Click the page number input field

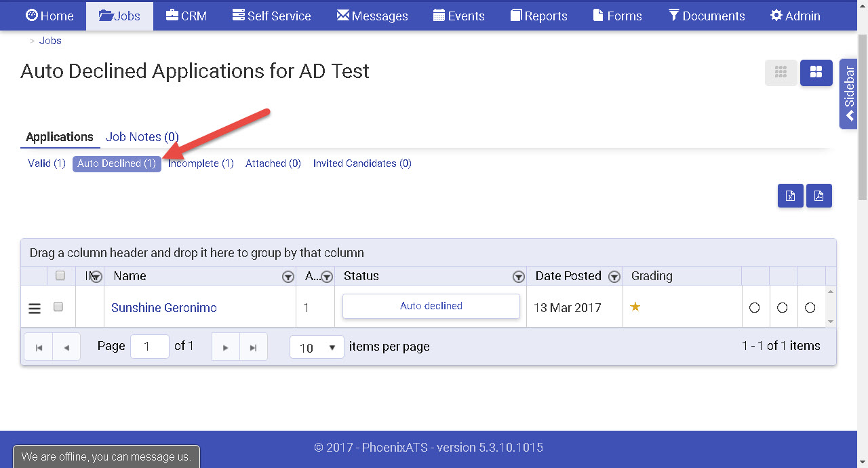point(150,347)
